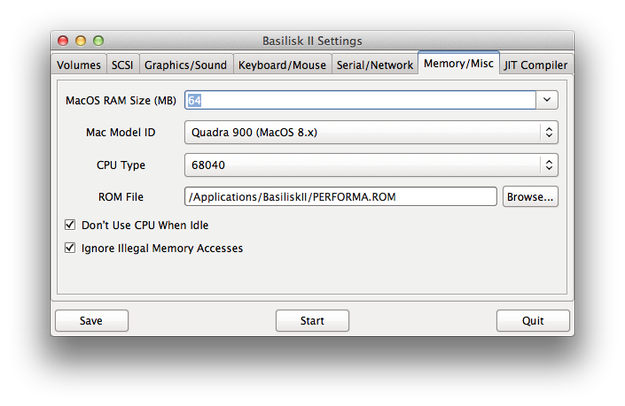
Task: Click the Start button
Action: 312,321
